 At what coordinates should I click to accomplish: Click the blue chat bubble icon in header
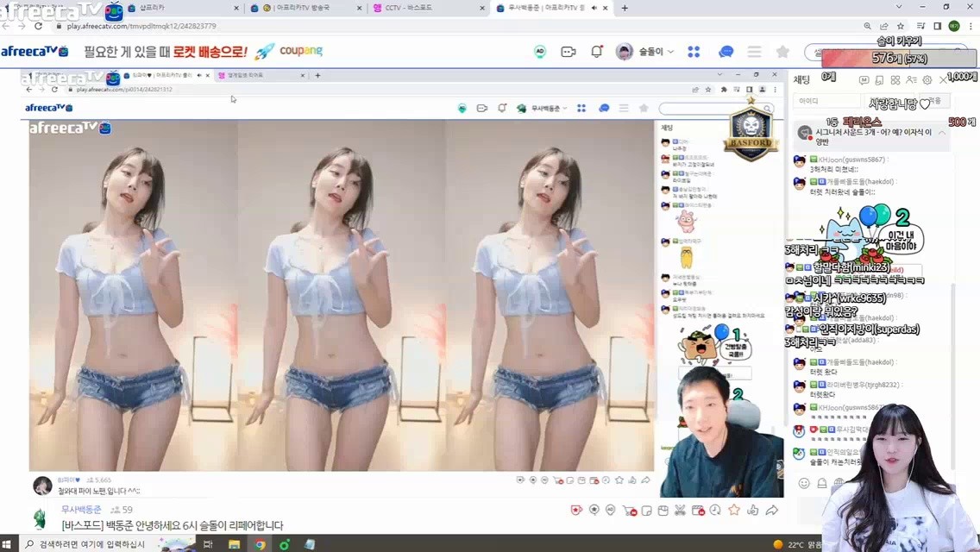726,52
